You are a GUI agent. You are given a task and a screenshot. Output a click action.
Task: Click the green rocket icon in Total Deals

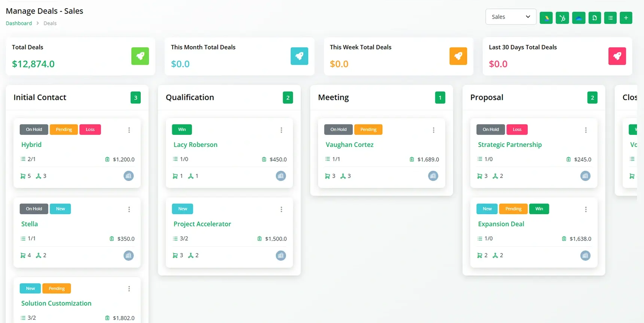coord(140,56)
